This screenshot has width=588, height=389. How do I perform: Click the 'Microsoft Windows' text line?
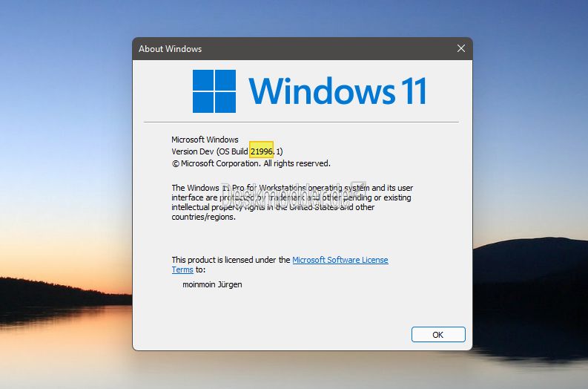coord(205,140)
